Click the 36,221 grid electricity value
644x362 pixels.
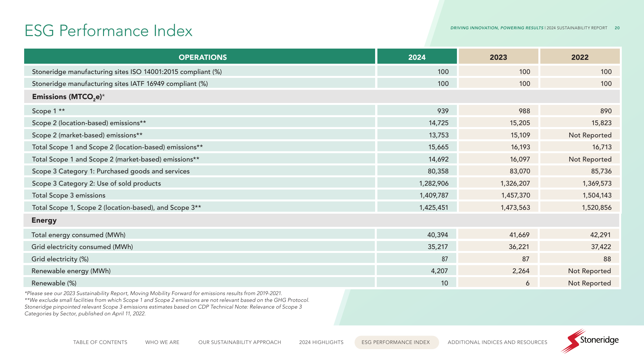click(x=519, y=247)
